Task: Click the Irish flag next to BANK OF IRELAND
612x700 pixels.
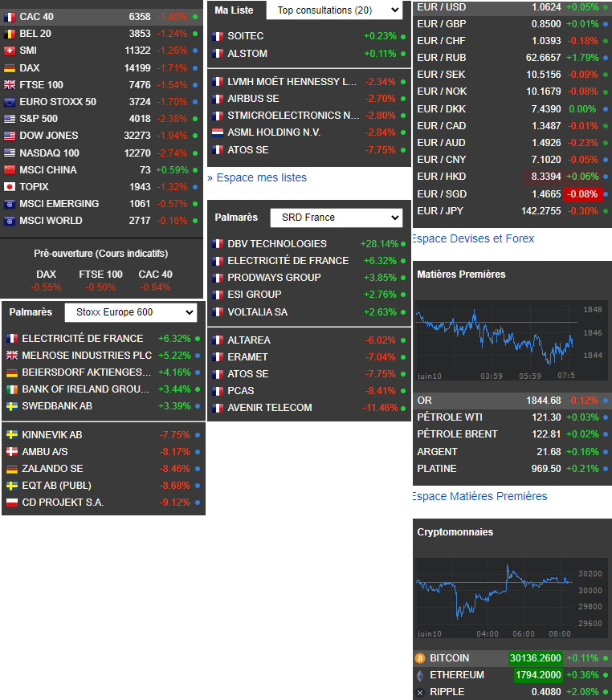Action: point(12,389)
